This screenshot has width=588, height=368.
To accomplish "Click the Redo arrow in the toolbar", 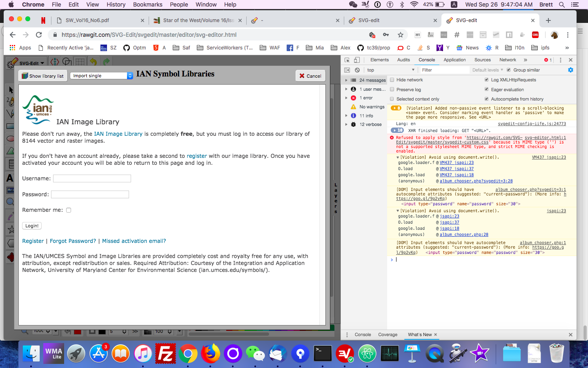I will 105,61.
